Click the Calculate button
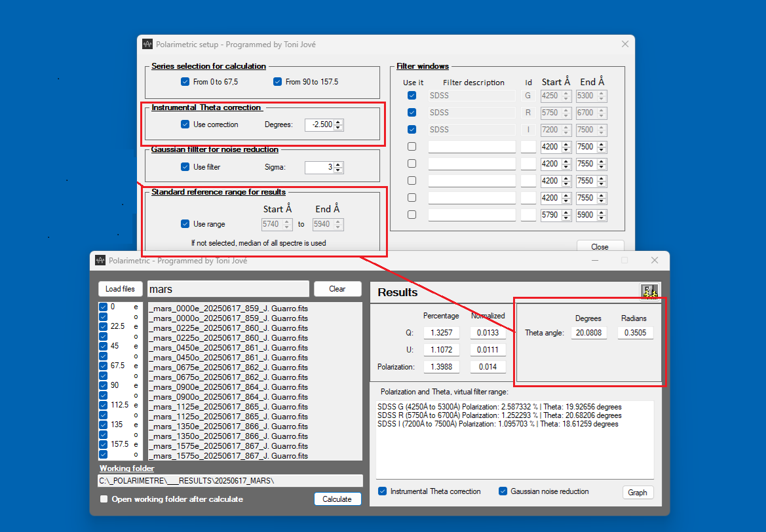This screenshot has height=532, width=766. click(337, 499)
